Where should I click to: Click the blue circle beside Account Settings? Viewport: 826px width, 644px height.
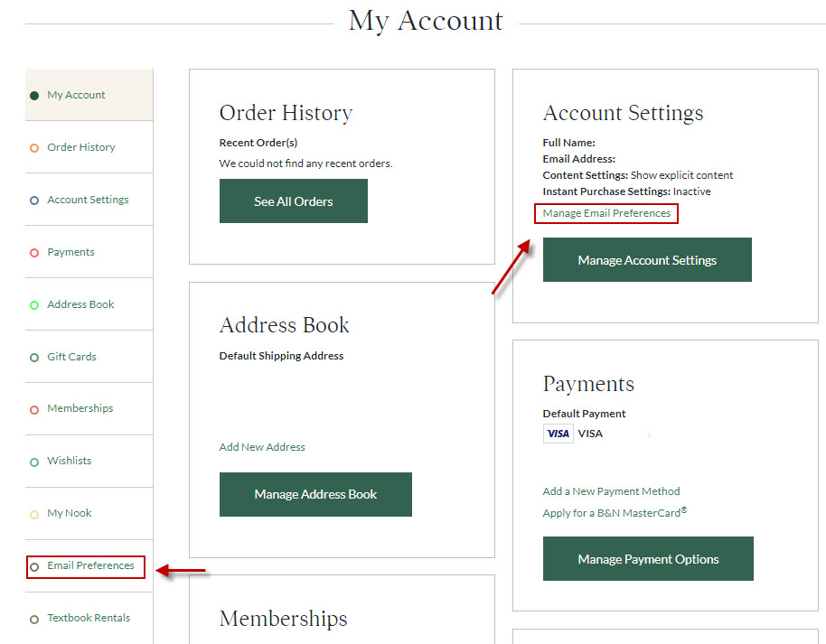pyautogui.click(x=34, y=201)
